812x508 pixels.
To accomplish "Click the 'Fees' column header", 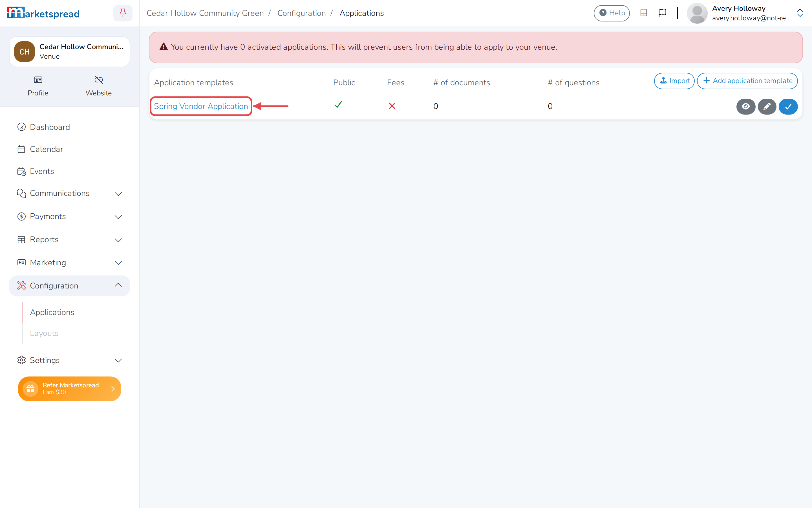I will 396,83.
